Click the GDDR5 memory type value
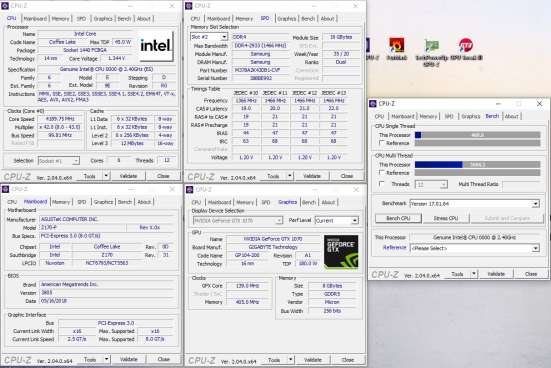The height and width of the screenshot is (368, 551). point(332,294)
